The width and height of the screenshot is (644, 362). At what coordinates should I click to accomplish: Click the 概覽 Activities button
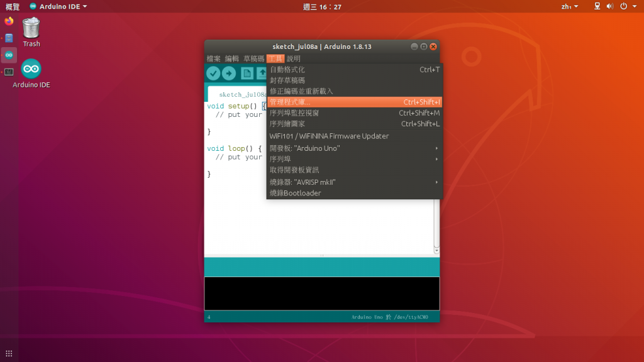click(13, 6)
